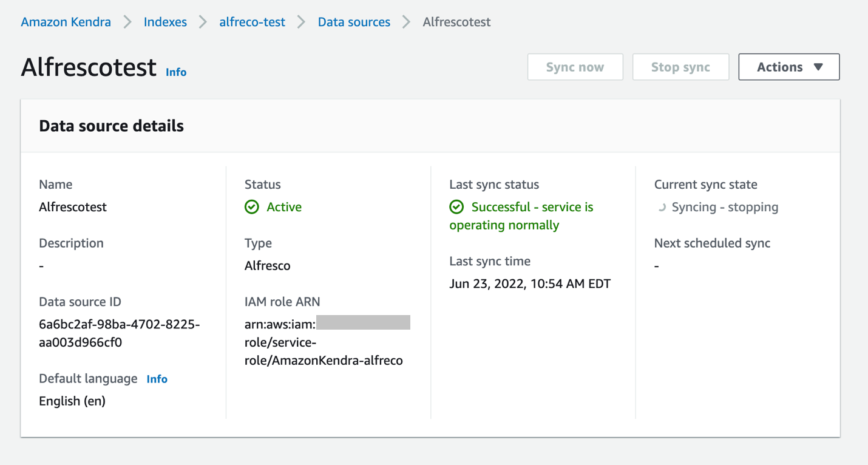Screen dimensions: 868x465
Task: Click the breadcrumb chevron after Data sources
Action: pos(406,22)
